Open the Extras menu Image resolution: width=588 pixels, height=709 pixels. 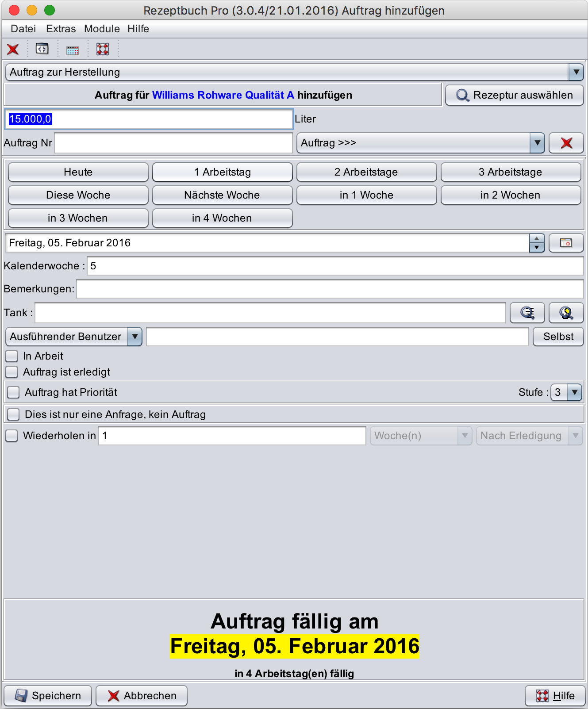click(61, 29)
